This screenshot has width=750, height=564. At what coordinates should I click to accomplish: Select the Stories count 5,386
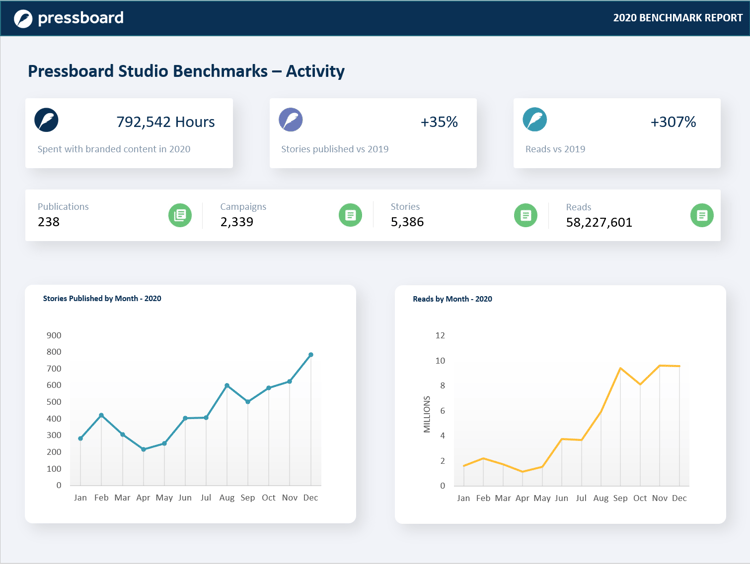click(x=407, y=222)
